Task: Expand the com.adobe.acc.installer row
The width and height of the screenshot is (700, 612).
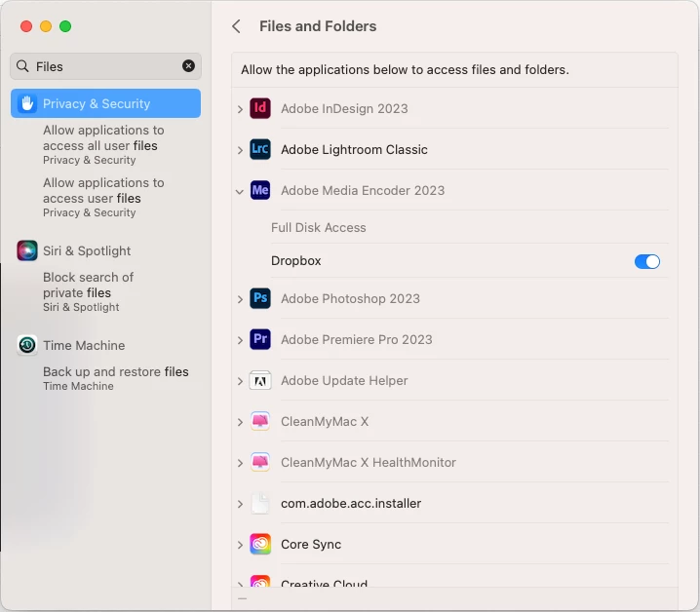Action: (240, 504)
